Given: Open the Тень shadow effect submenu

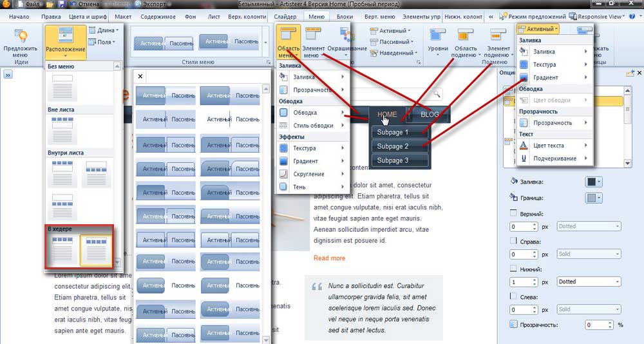Looking at the screenshot, I should pos(299,187).
